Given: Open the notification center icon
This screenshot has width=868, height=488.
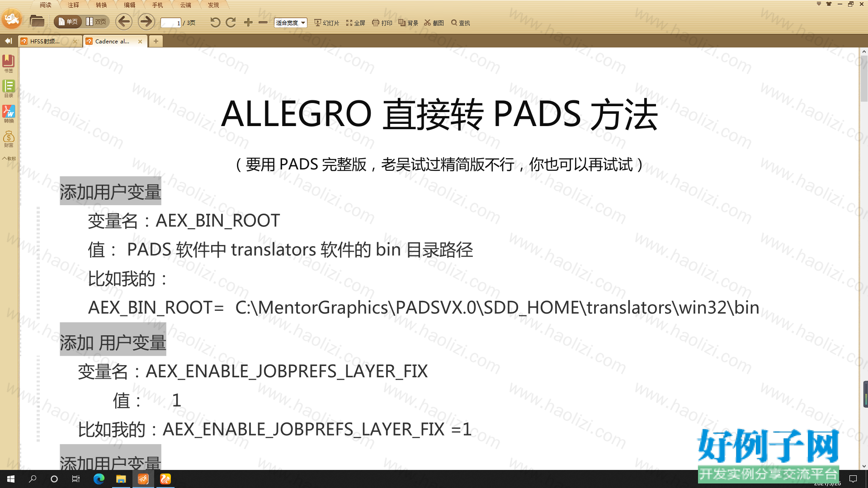Looking at the screenshot, I should point(853,479).
